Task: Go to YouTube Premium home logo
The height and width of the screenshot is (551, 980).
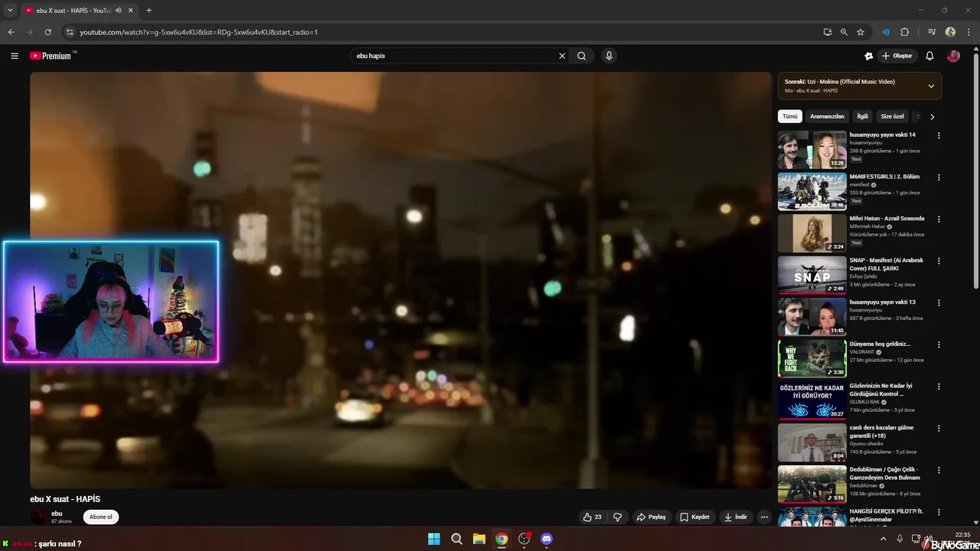Action: (52, 56)
